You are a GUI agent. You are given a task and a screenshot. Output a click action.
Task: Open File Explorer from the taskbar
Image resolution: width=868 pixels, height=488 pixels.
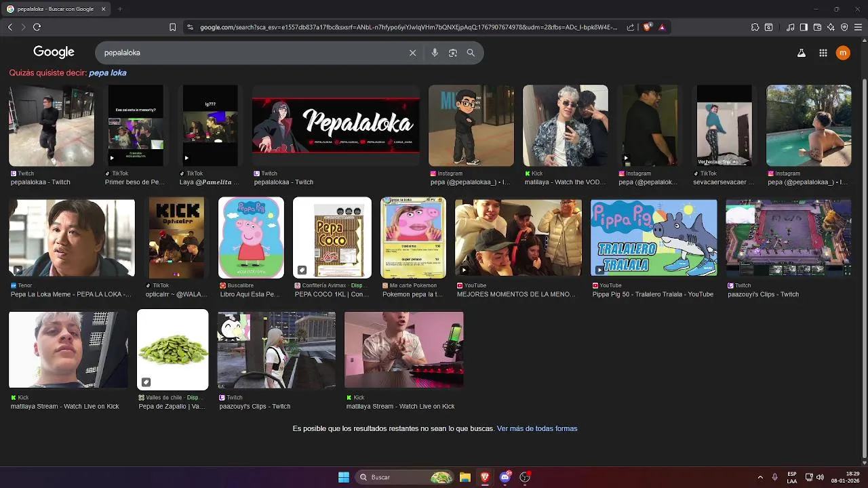click(x=465, y=477)
